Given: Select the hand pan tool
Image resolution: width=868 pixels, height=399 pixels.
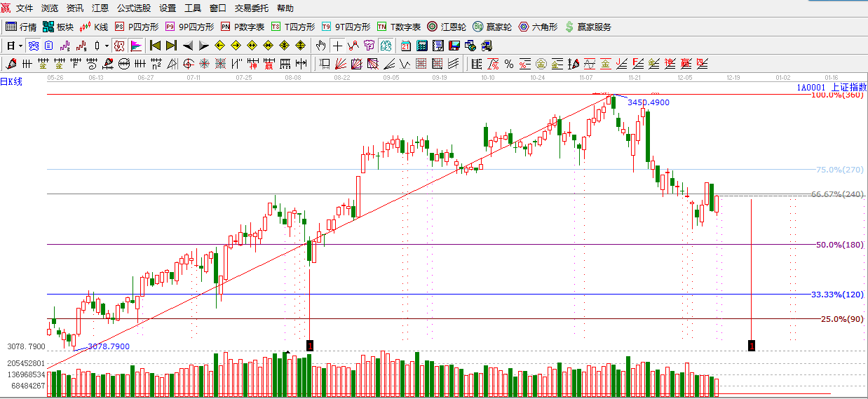Looking at the screenshot, I should 320,46.
